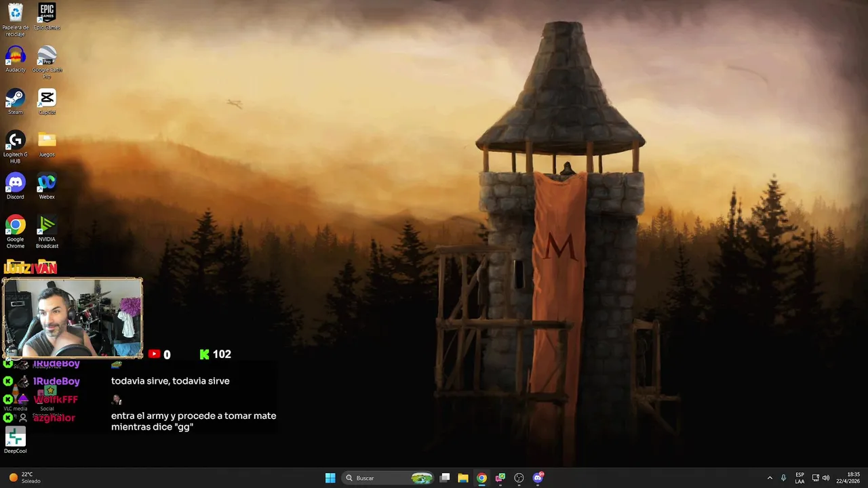This screenshot has width=868, height=488.
Task: Open the Papelera de reciclaje desktop icon
Action: [x=15, y=20]
